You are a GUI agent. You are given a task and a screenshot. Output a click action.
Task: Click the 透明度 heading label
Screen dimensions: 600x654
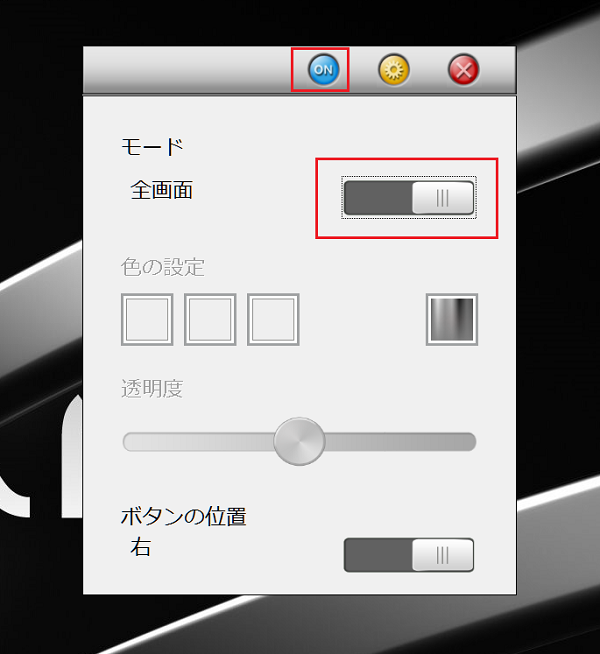click(152, 389)
